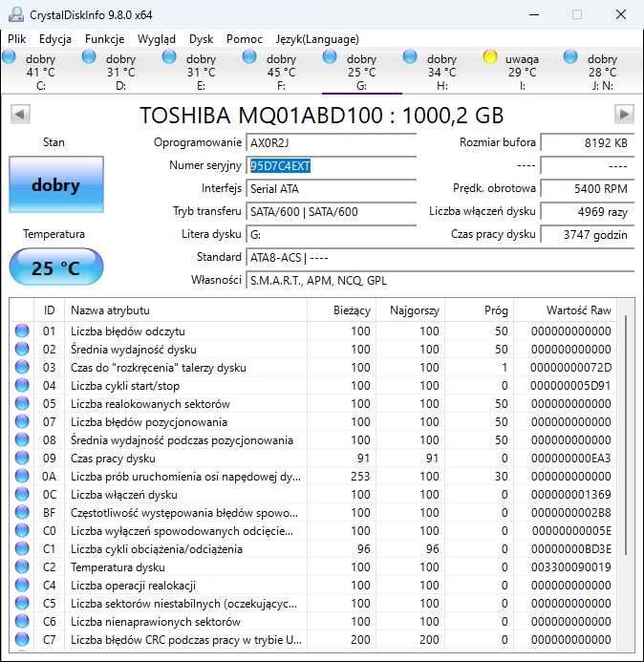Go to next disk with right arrow
The height and width of the screenshot is (662, 644).
coord(624,114)
